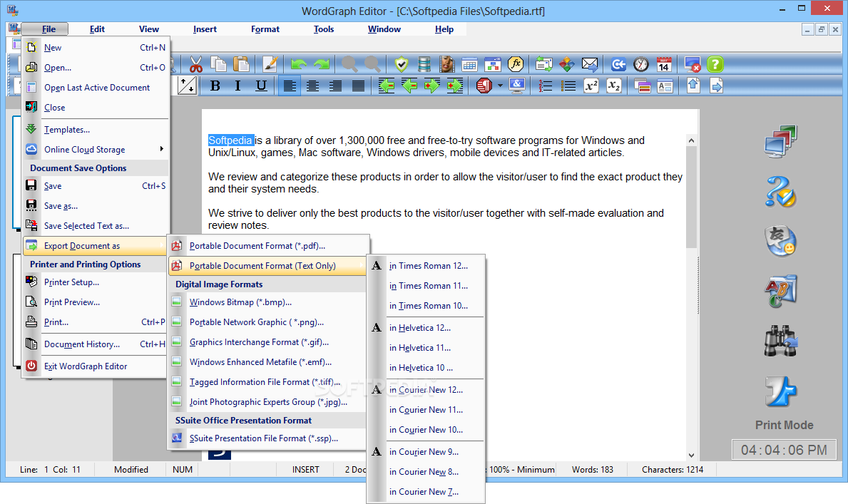848x504 pixels.
Task: Click the ABC spell check sidebar icon
Action: pos(780,291)
